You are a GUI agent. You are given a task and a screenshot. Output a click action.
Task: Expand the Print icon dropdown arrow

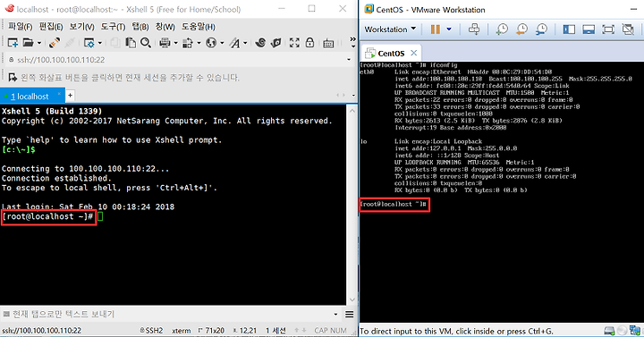[176, 43]
